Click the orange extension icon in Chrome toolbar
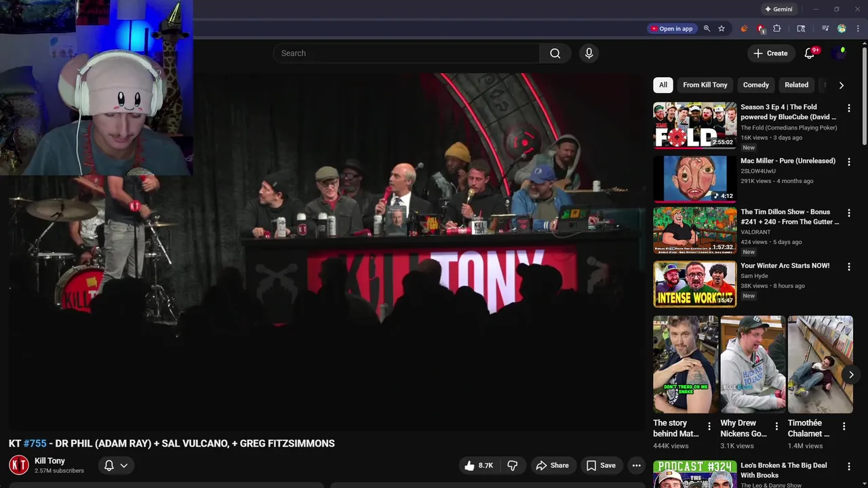This screenshot has width=868, height=488. tap(744, 28)
